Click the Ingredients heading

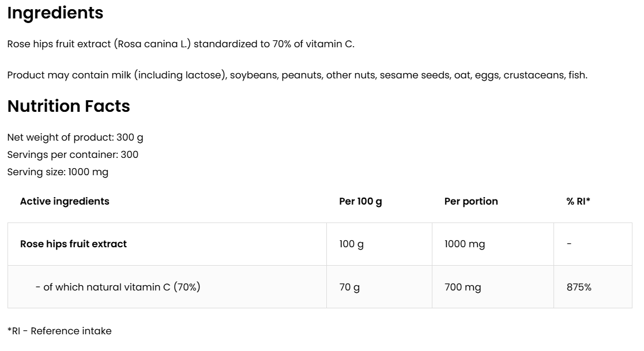point(55,13)
